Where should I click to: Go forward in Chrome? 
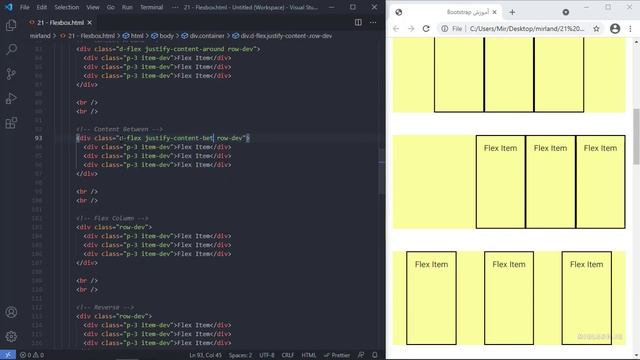[411, 29]
